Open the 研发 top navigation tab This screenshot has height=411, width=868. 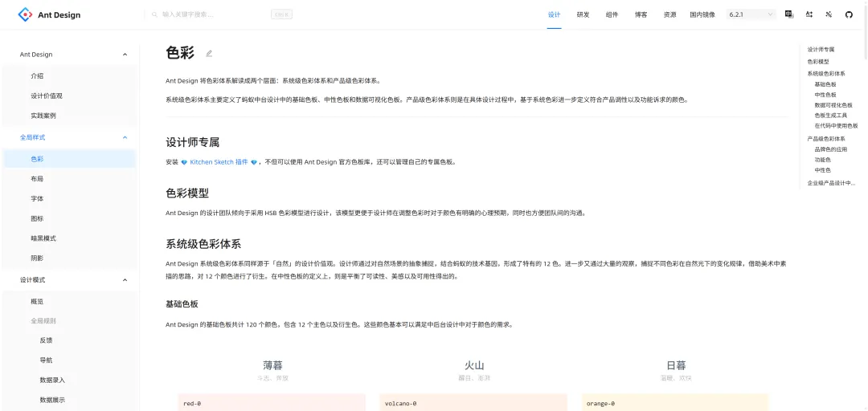click(583, 15)
